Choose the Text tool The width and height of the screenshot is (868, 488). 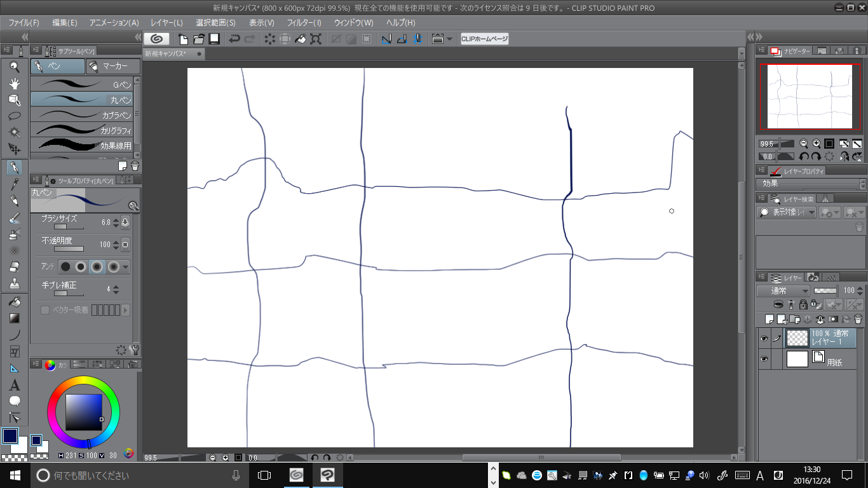[x=15, y=385]
